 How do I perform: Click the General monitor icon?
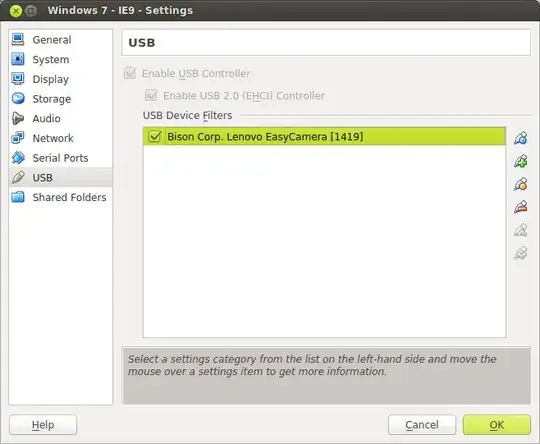coord(18,39)
